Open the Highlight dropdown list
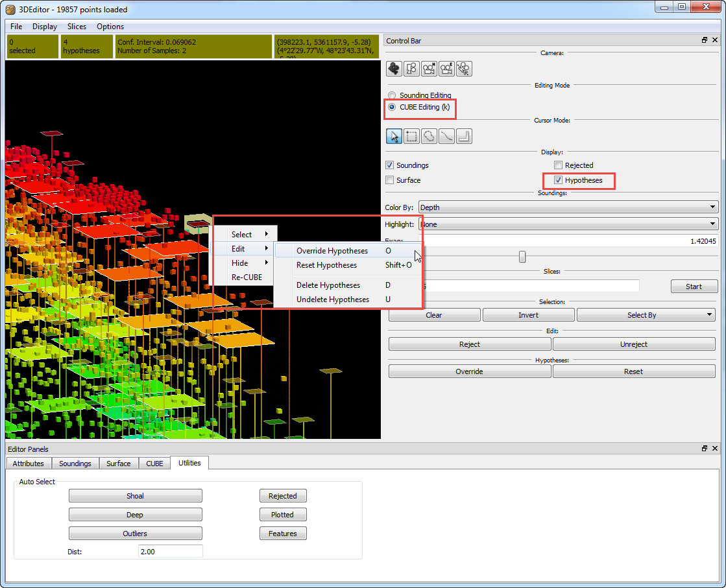 click(568, 224)
